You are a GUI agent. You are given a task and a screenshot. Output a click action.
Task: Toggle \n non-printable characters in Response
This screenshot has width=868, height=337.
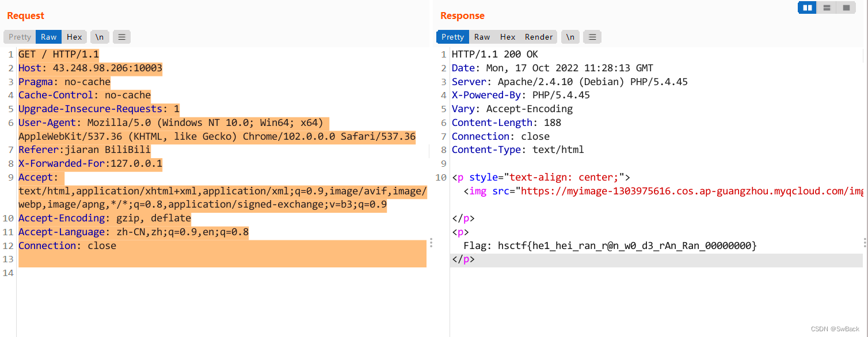coord(570,37)
